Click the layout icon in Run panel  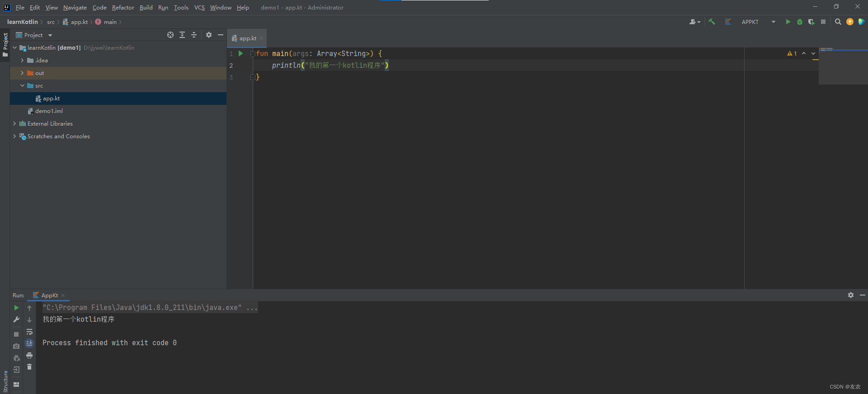pyautogui.click(x=16, y=385)
